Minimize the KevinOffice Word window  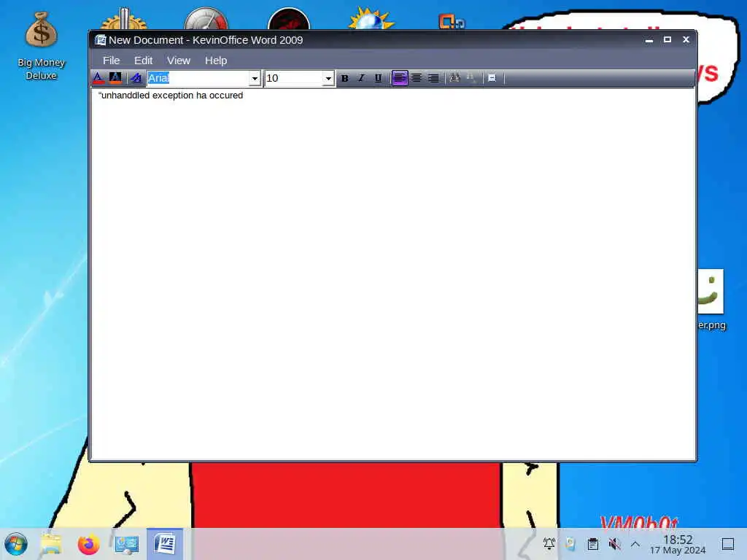pyautogui.click(x=649, y=40)
